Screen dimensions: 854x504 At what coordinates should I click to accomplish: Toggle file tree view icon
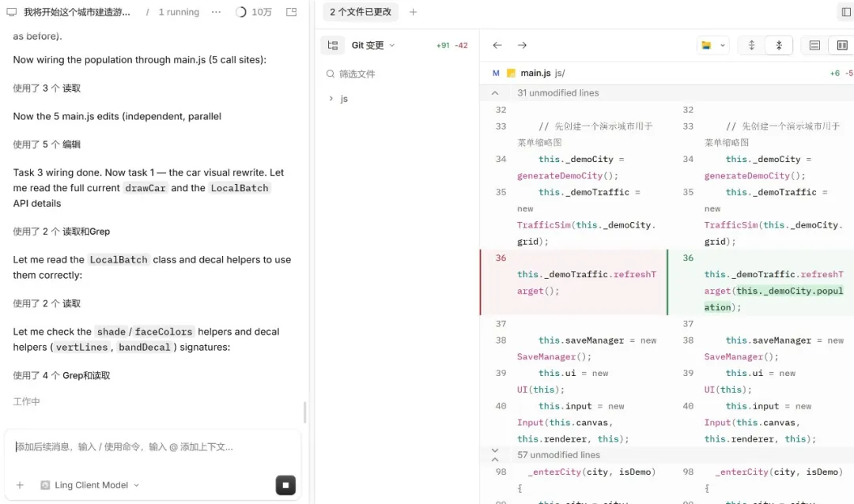point(333,45)
